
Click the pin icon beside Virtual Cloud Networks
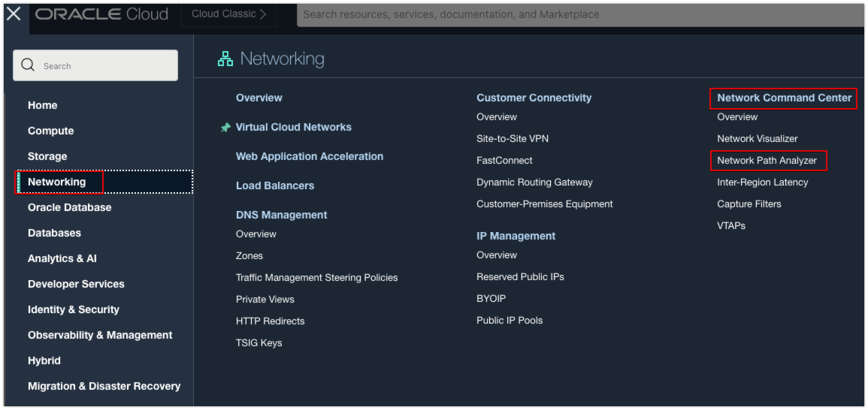tap(225, 128)
